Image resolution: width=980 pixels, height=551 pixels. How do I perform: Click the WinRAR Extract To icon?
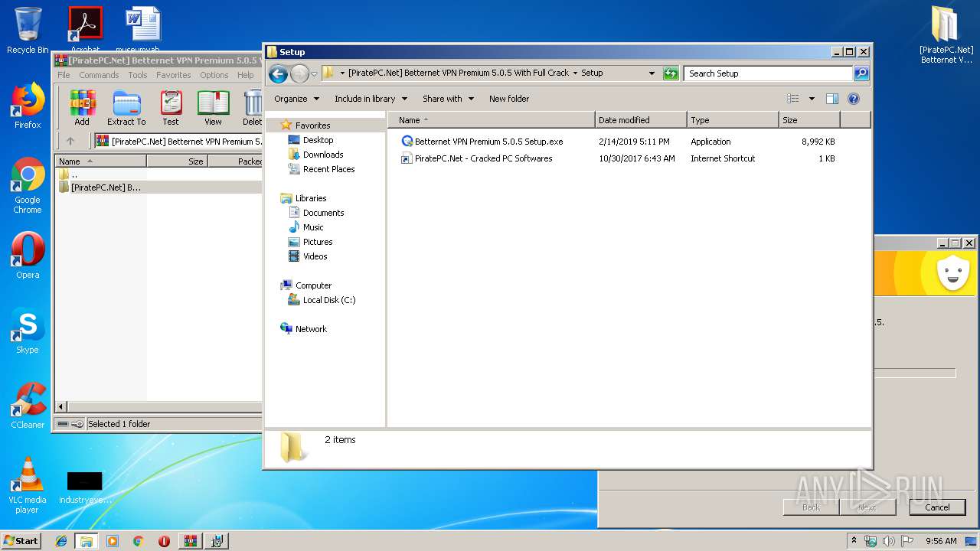(x=126, y=108)
